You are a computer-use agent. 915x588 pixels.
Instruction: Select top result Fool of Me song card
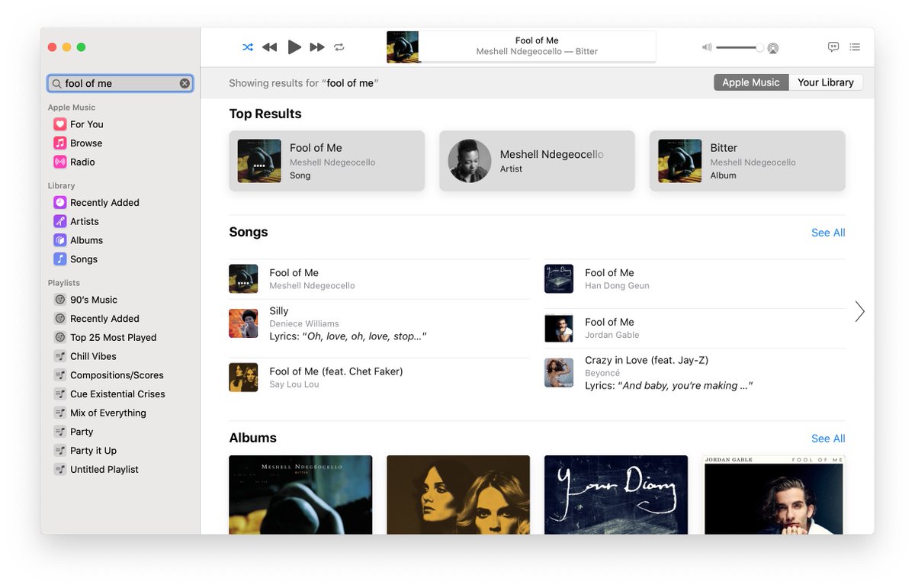pyautogui.click(x=326, y=161)
